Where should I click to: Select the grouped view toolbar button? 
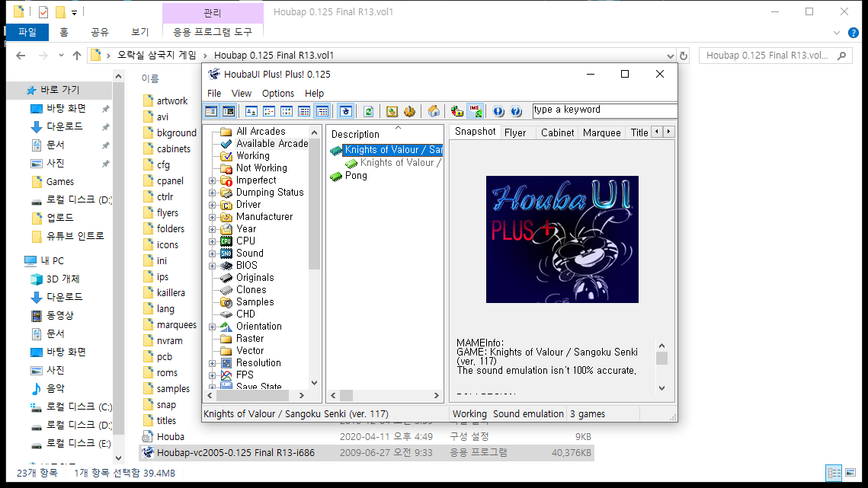pos(322,111)
